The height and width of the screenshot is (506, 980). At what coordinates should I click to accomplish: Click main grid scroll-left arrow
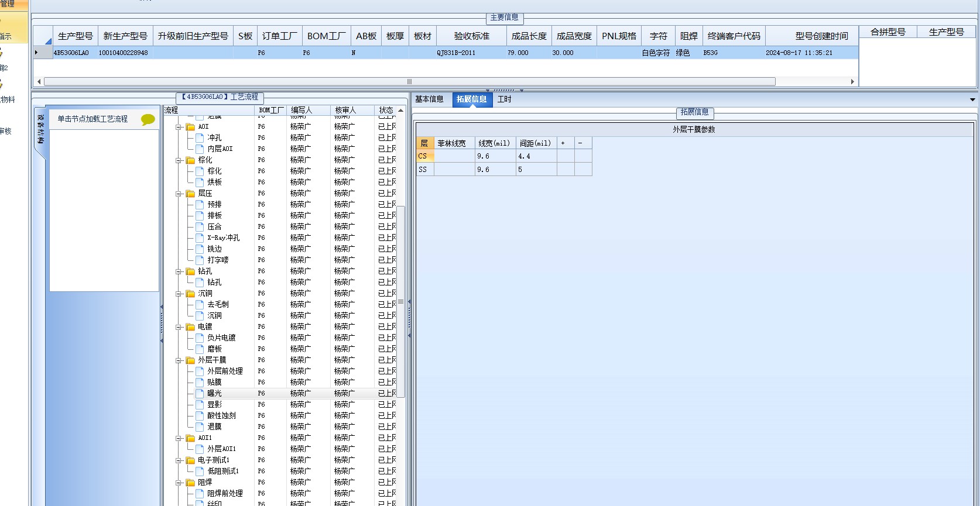39,82
